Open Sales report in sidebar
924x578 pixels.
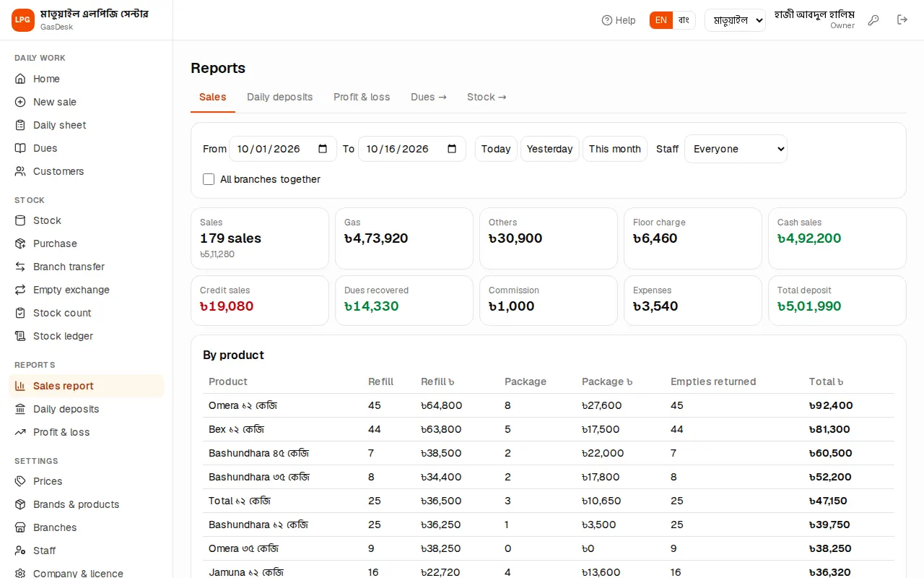[x=87, y=386]
